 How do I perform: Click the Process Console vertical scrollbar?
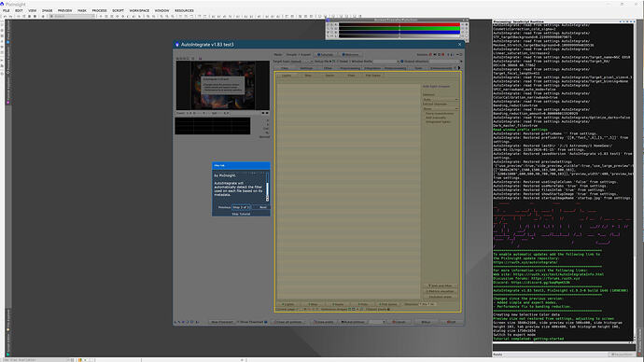635,183
